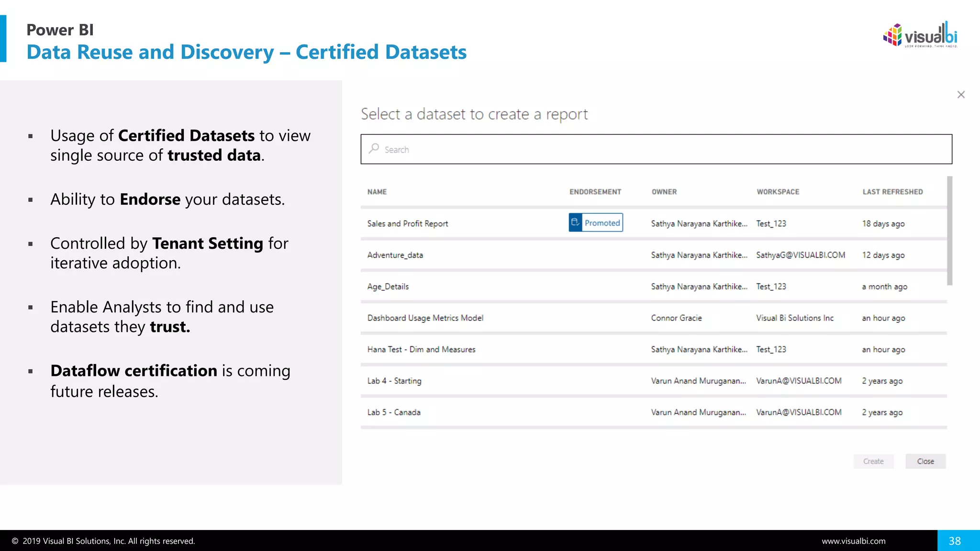Click the 18 days ago refresh value
980x551 pixels.
pos(883,223)
